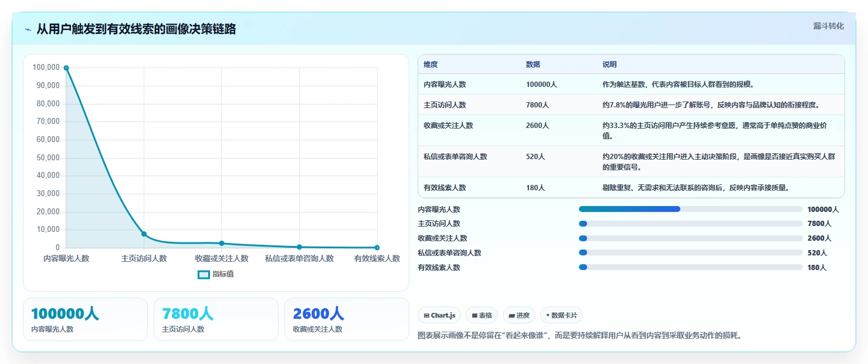Click the 10,000 y-axis label
Image resolution: width=868 pixels, height=364 pixels.
48,230
